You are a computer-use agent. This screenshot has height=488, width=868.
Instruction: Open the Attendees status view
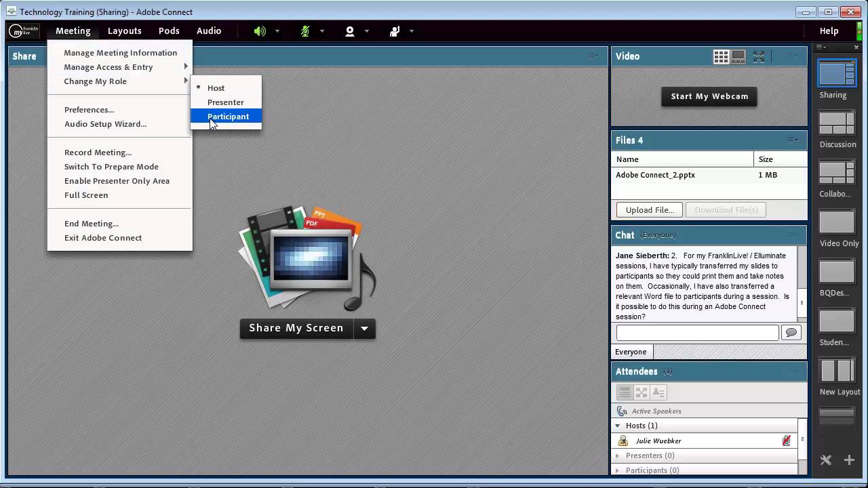tap(658, 392)
